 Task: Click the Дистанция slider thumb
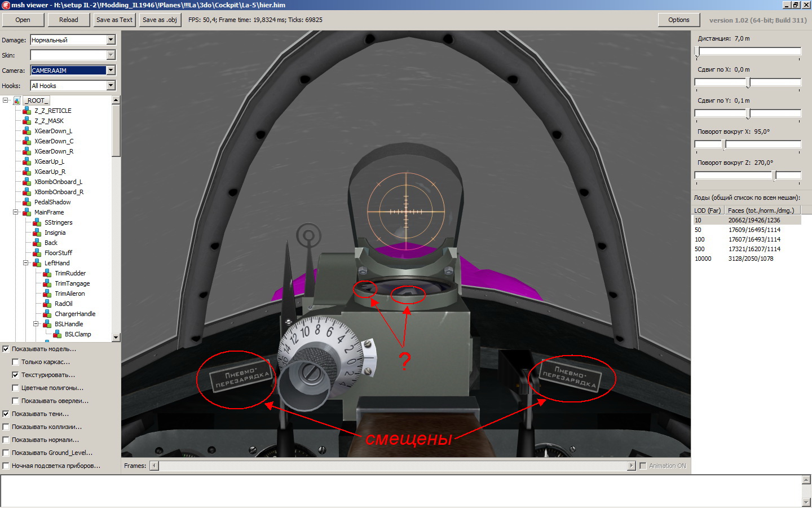[x=698, y=52]
